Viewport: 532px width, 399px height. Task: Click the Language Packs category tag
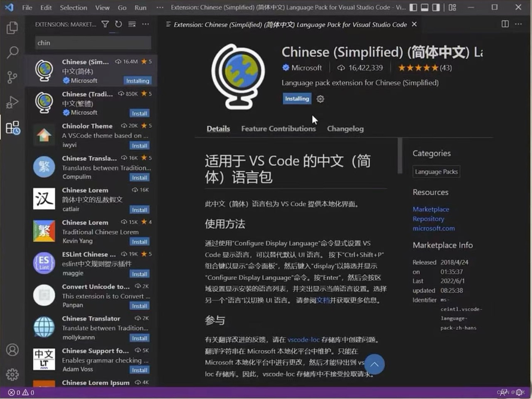coord(436,172)
